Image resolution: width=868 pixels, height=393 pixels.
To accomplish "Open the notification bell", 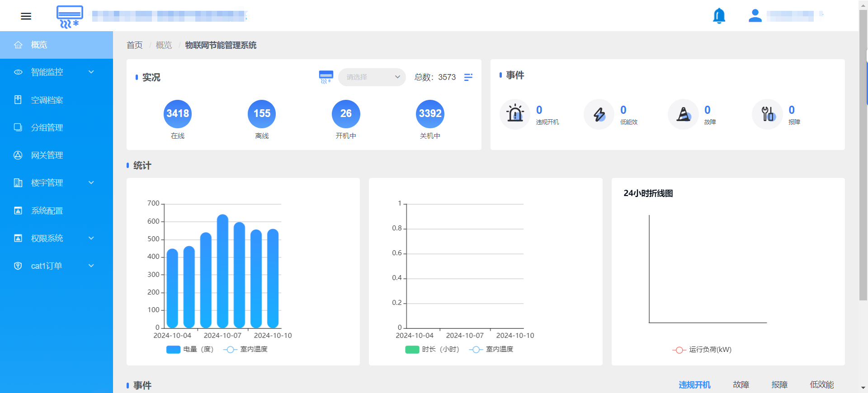I will (719, 16).
